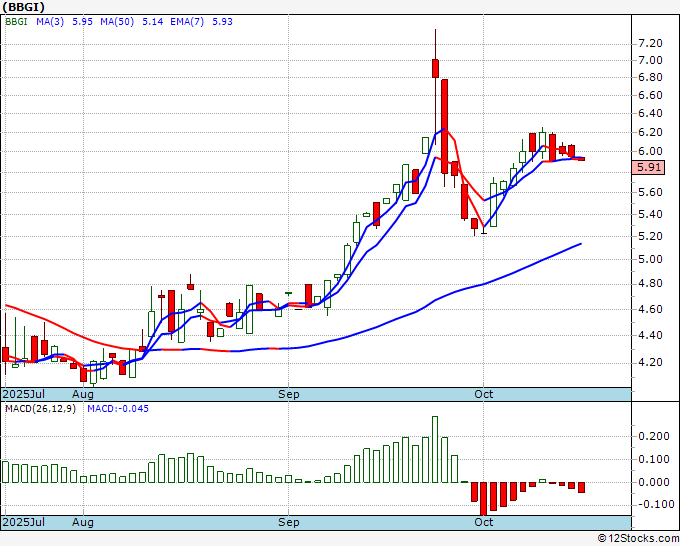Screen dimensions: 680x546
Task: Click the last red candlestick near 5.91
Action: tap(581, 159)
